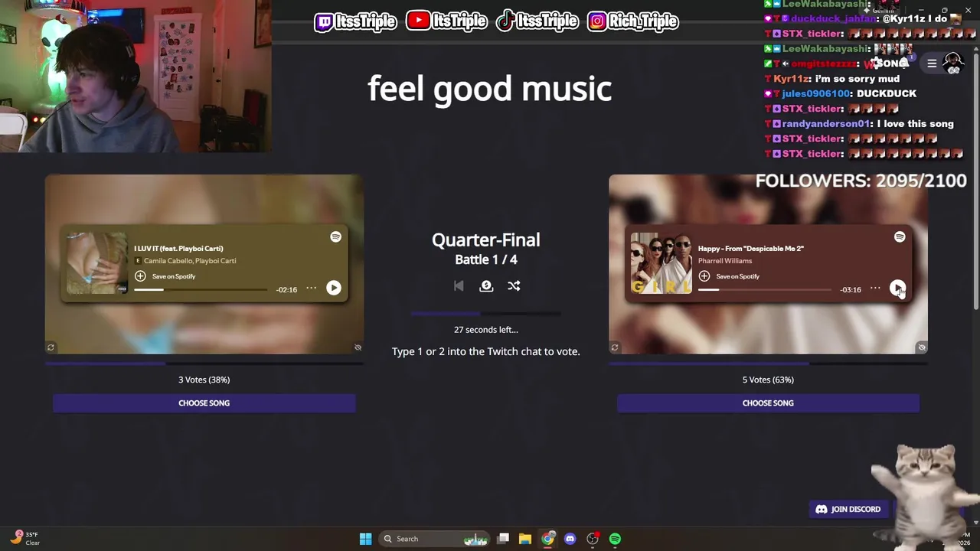
Task: Choose the I LUV IT song
Action: (x=204, y=403)
